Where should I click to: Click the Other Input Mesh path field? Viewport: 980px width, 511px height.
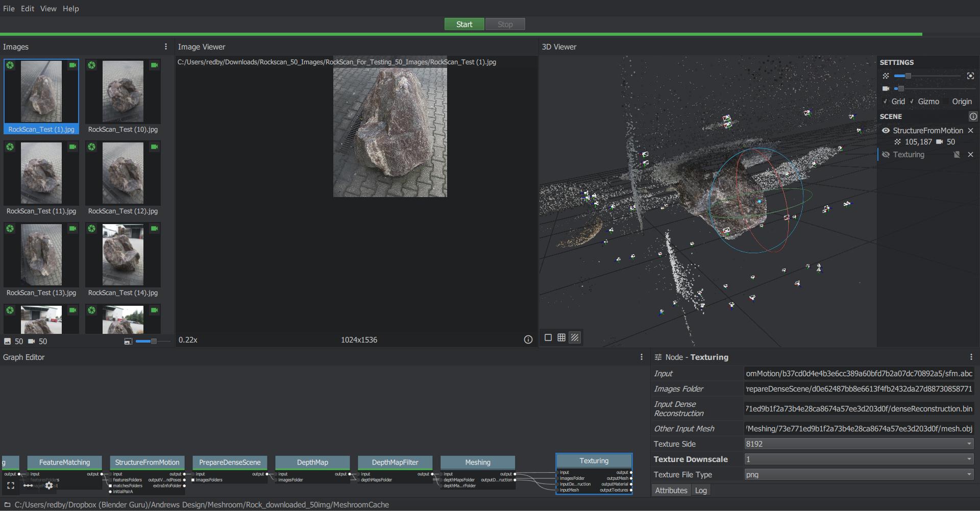pyautogui.click(x=859, y=429)
